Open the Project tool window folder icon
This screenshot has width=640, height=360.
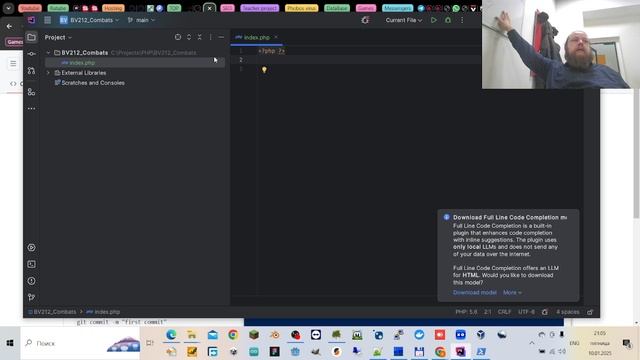coord(31,37)
